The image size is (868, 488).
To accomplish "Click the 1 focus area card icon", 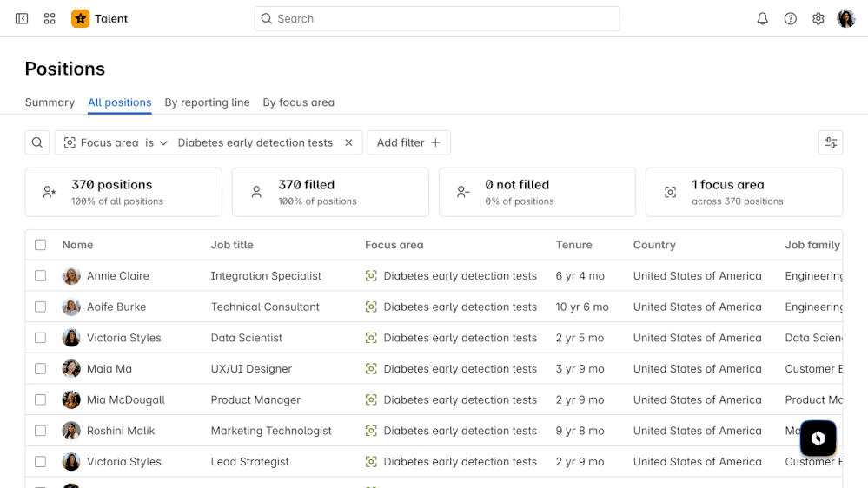I will pyautogui.click(x=670, y=192).
